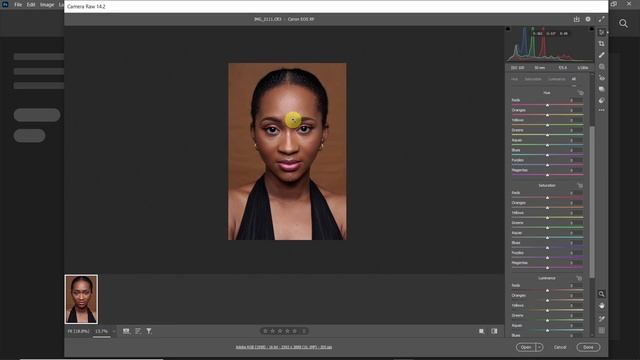Open the Snapshots panel icon

[602, 89]
